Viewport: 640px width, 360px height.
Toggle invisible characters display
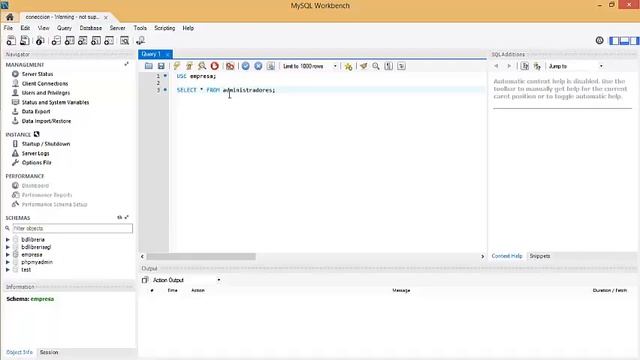pos(389,66)
